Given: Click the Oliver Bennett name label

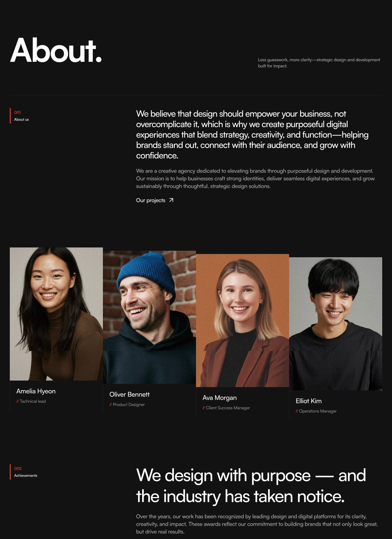Looking at the screenshot, I should pos(130,394).
